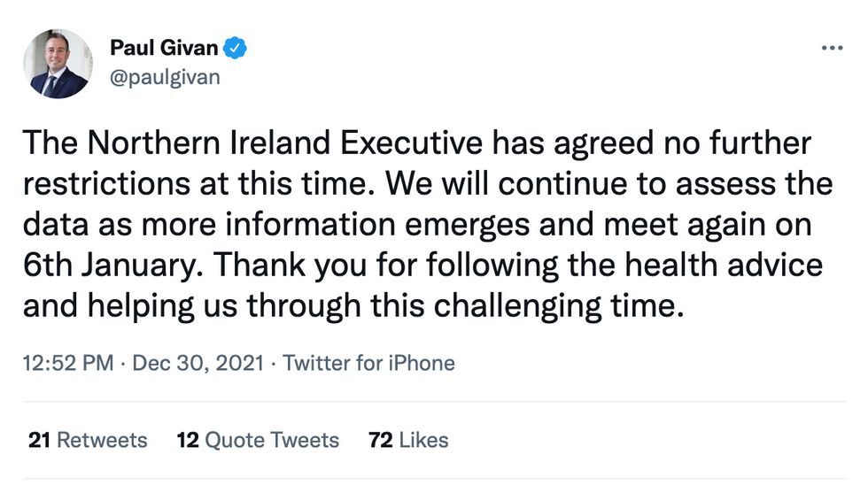The image size is (868, 485).
Task: View the 12 Quote Tweets list
Action: point(258,440)
